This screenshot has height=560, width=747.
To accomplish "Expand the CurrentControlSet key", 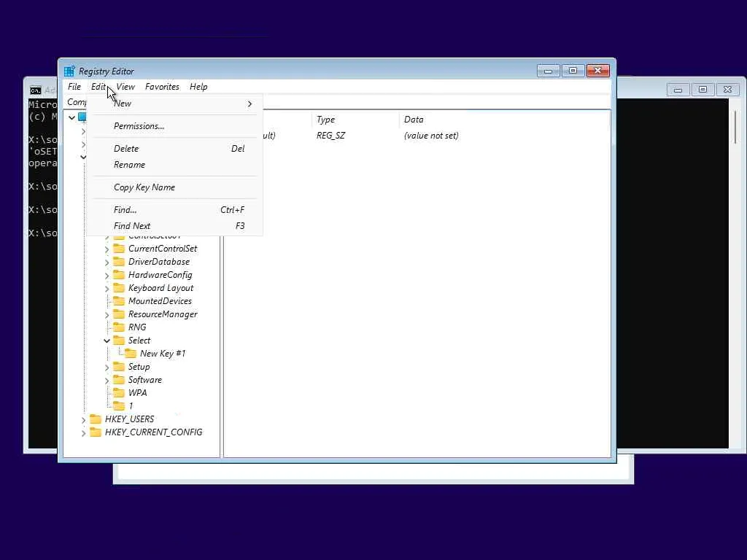I will [107, 249].
